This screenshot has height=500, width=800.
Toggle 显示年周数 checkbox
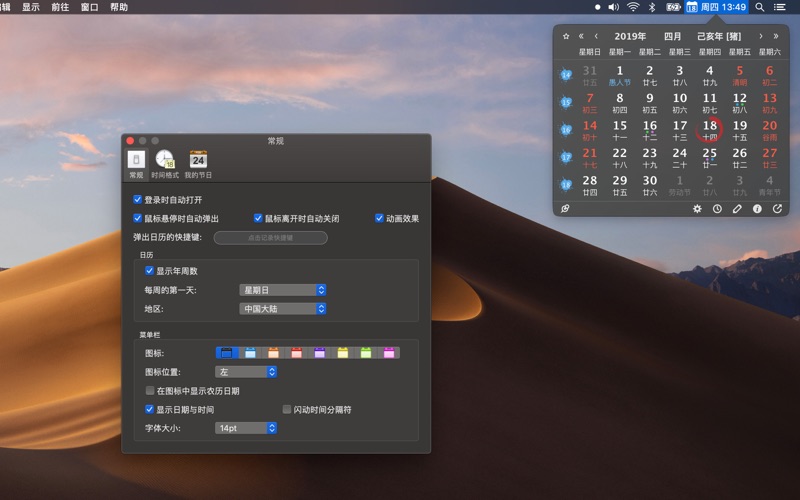point(149,271)
